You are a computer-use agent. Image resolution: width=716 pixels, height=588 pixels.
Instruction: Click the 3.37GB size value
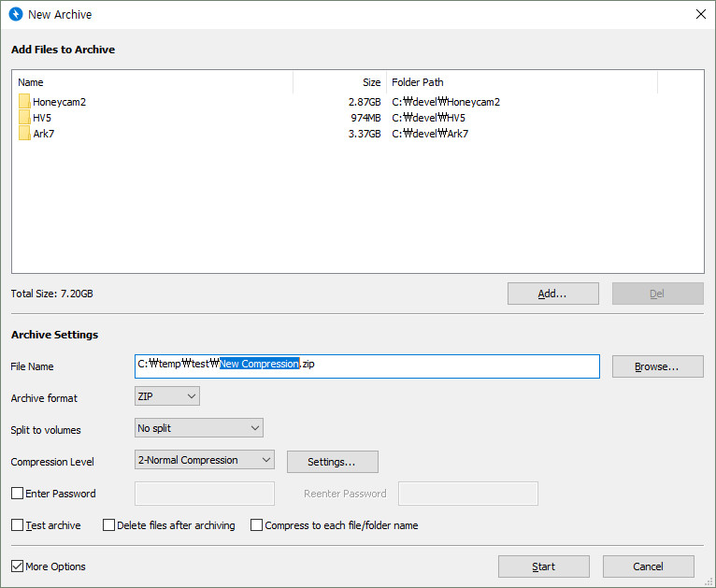pyautogui.click(x=365, y=134)
